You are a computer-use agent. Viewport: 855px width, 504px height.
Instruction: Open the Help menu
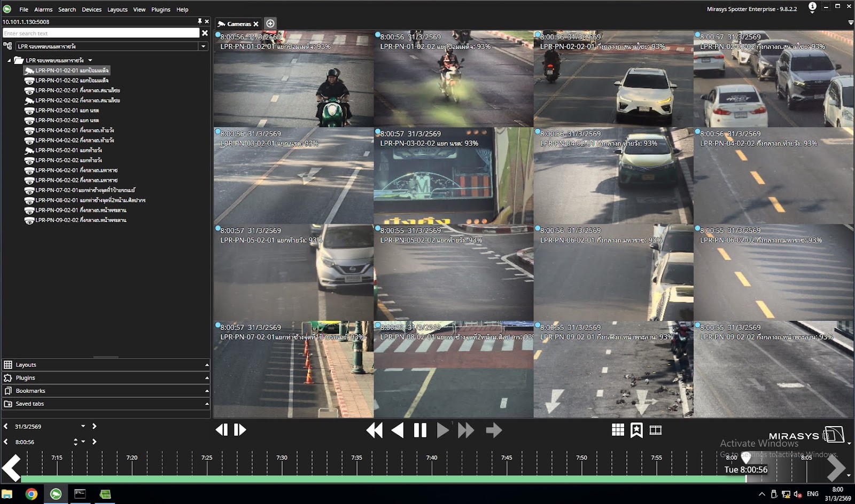coord(182,10)
